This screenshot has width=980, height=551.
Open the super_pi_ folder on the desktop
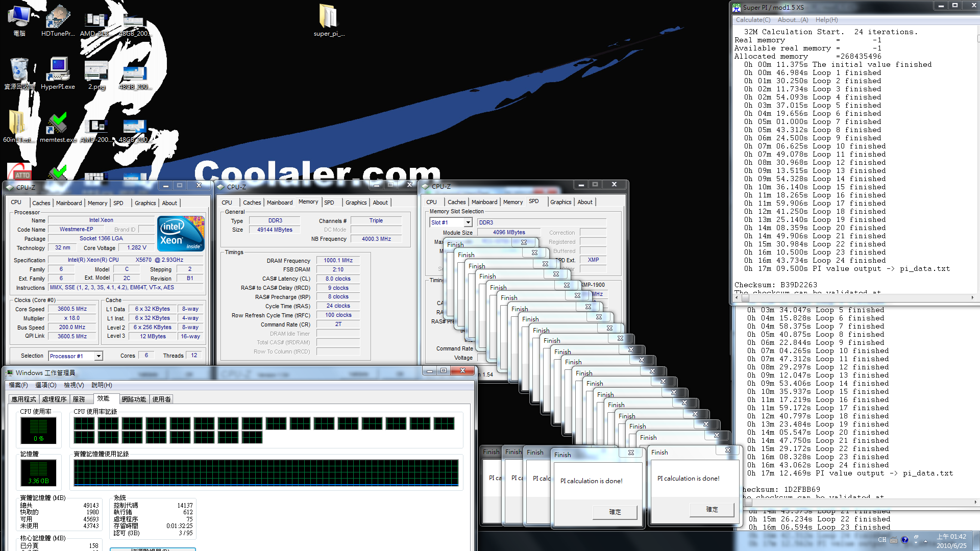coord(329,20)
